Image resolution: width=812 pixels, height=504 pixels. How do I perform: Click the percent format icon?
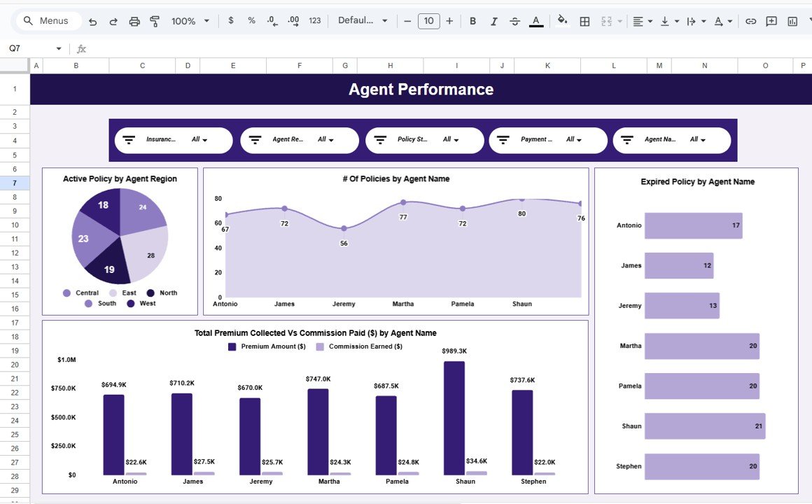(251, 21)
